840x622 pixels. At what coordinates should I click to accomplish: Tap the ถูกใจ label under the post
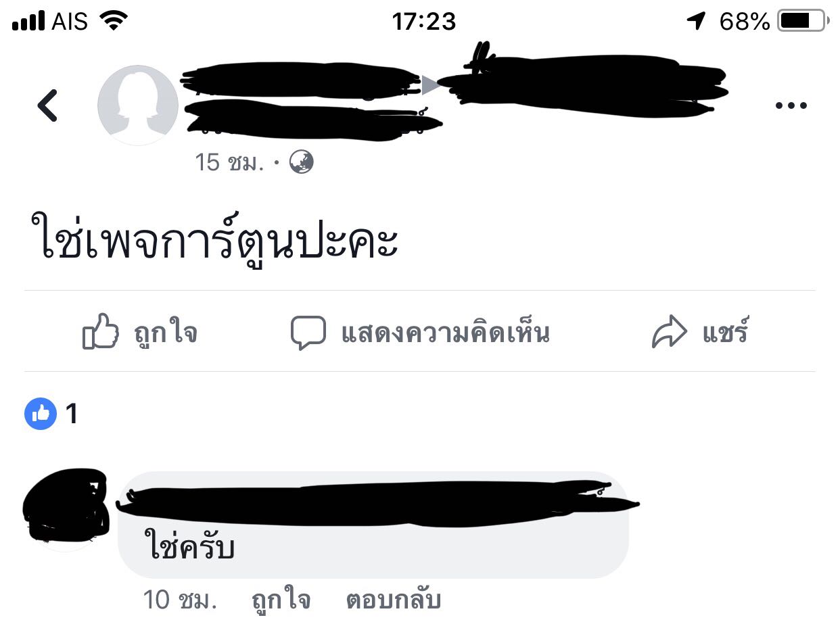coord(166,333)
